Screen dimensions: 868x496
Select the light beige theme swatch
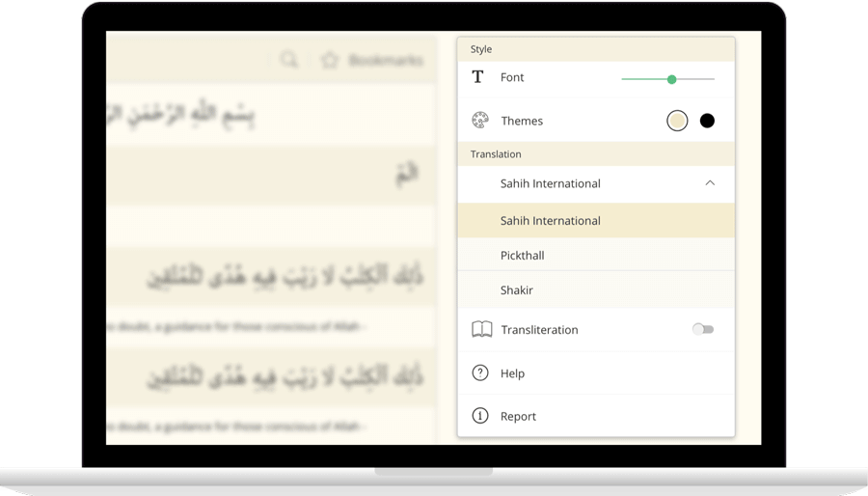(x=677, y=121)
